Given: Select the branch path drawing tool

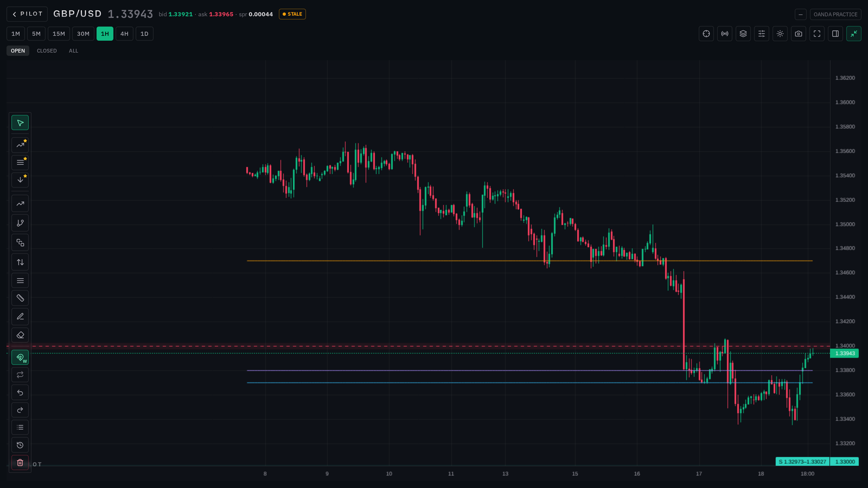Looking at the screenshot, I should pos(20,223).
